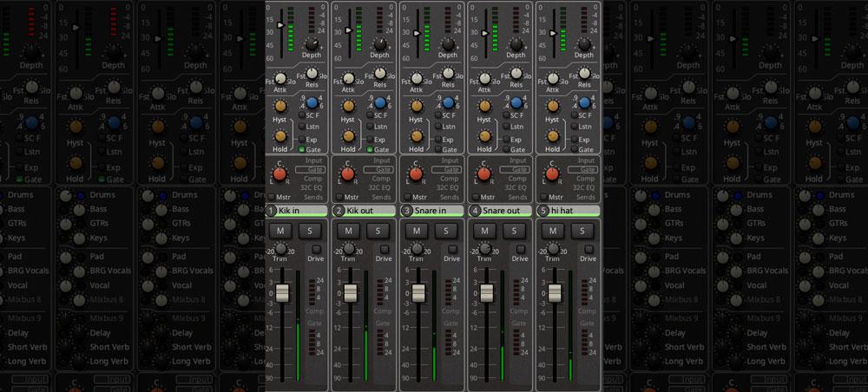Mute the Snare out channel
The height and width of the screenshot is (392, 868).
coord(483,231)
